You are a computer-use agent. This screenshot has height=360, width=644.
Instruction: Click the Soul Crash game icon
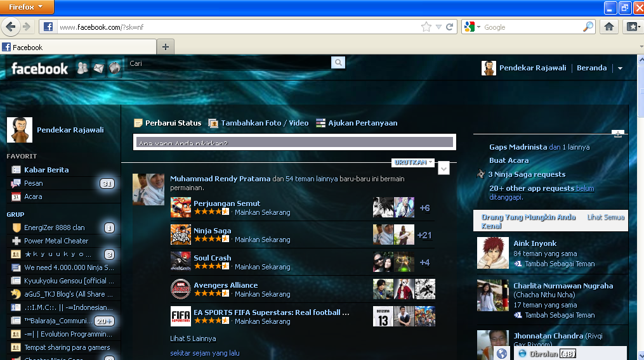[x=181, y=262]
